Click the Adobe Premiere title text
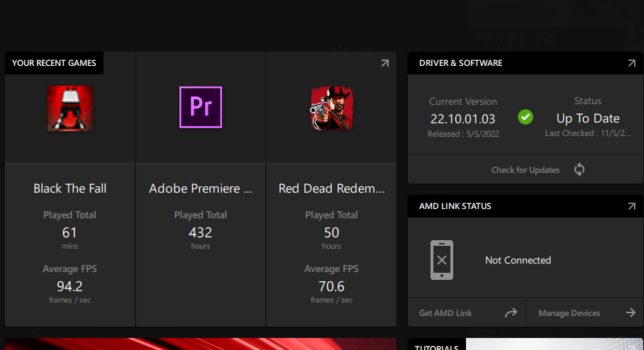644x350 pixels. tap(201, 188)
